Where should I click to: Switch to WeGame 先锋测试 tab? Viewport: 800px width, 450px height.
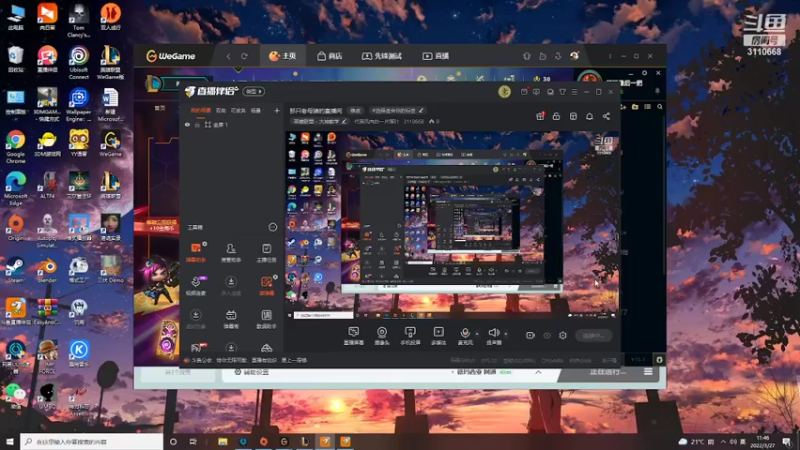pyautogui.click(x=382, y=56)
